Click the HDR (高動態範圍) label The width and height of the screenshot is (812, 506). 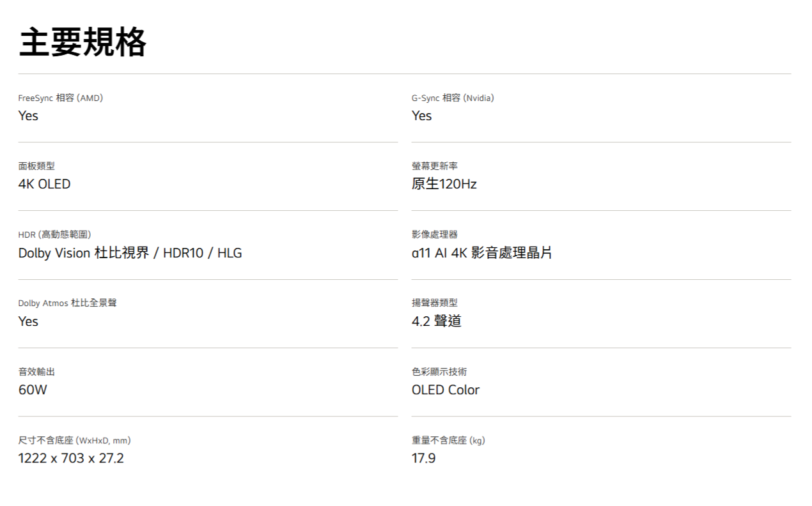click(59, 234)
